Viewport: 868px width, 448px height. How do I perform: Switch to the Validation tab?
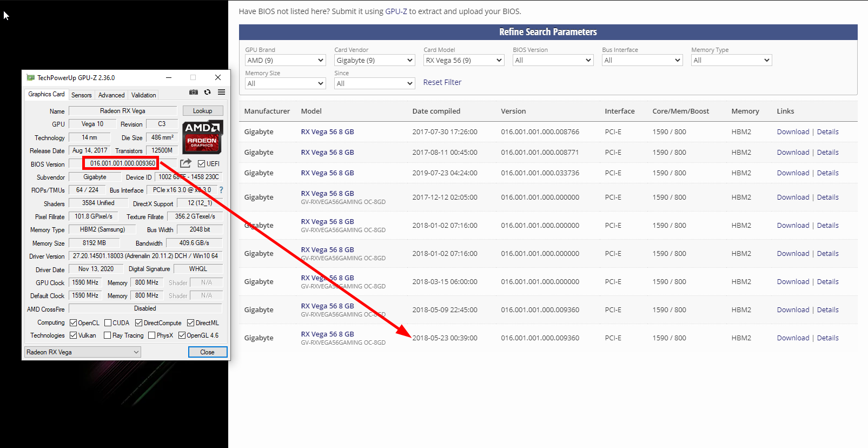(x=144, y=95)
